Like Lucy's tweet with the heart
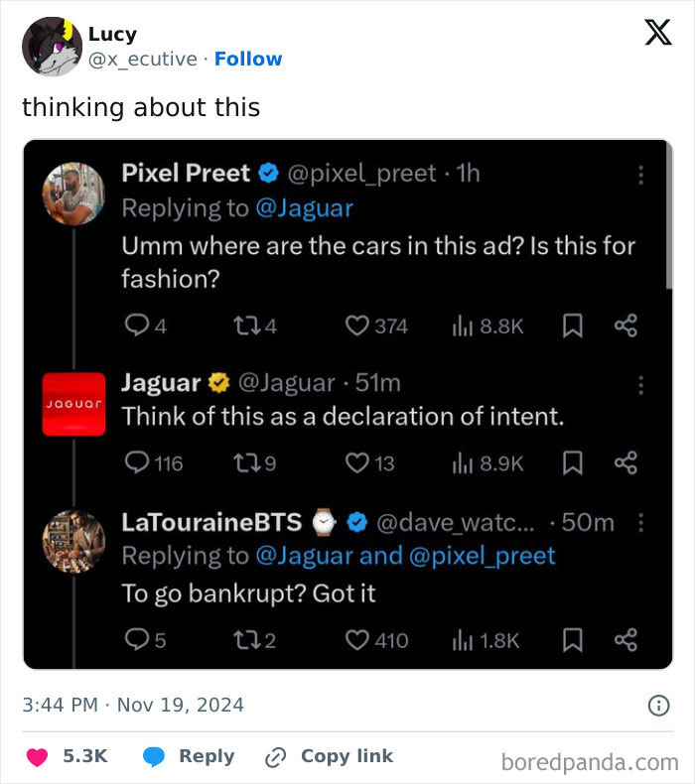 tap(38, 756)
